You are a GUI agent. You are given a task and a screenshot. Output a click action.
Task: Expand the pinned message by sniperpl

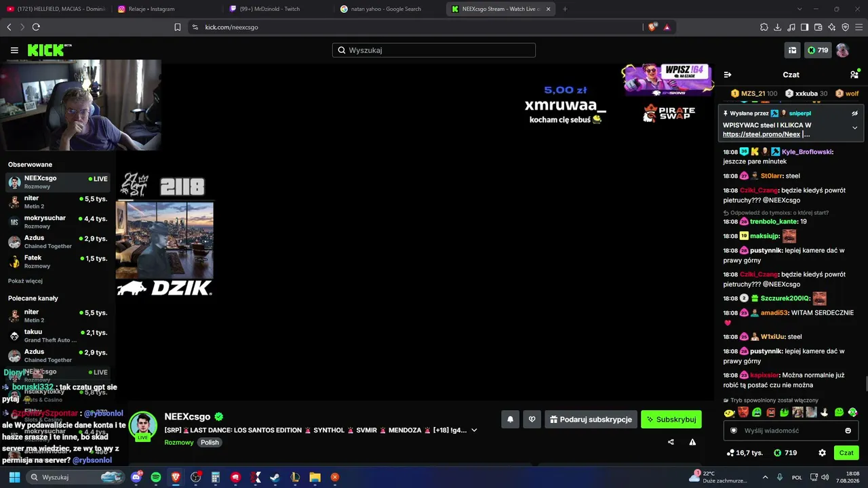coord(854,127)
